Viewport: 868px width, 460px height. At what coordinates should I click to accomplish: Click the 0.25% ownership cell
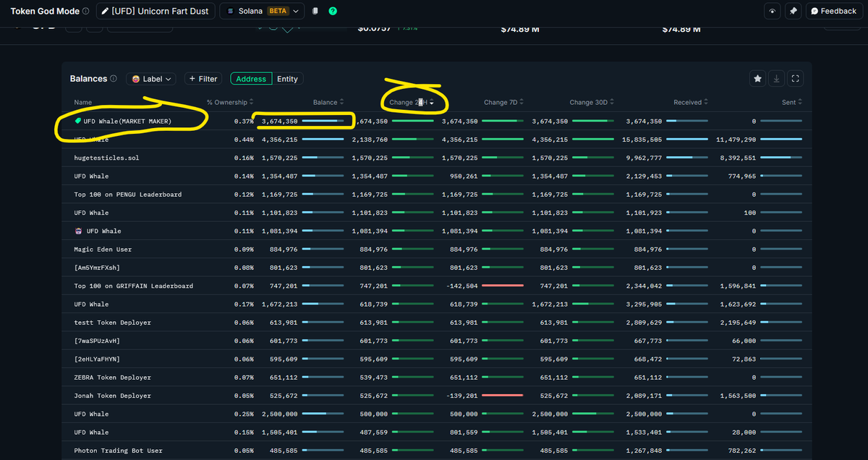tap(244, 414)
